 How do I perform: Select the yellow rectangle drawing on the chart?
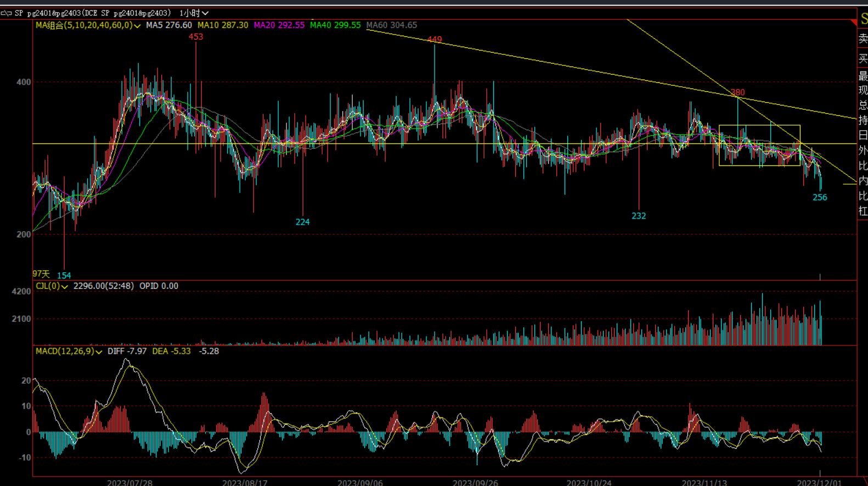[759, 126]
